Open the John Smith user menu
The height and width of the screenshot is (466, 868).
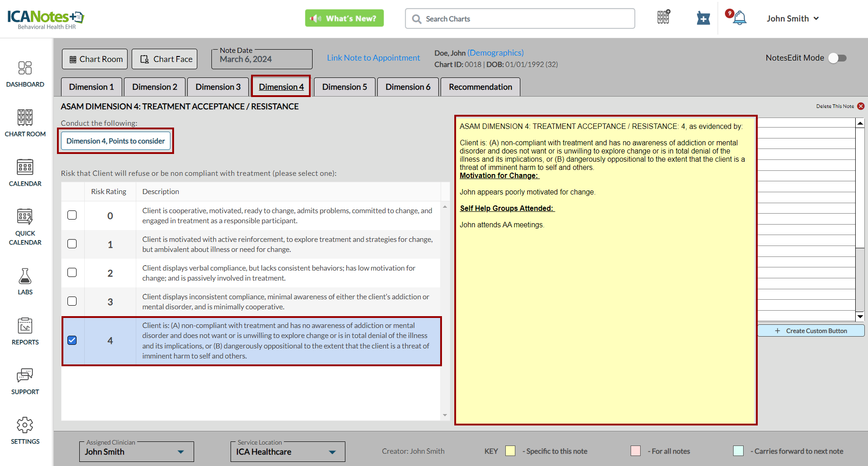pos(792,19)
